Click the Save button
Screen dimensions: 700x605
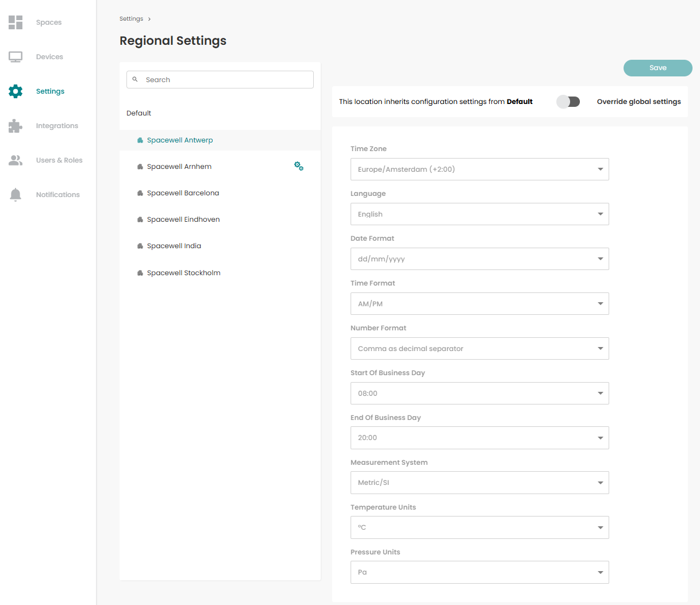point(658,68)
